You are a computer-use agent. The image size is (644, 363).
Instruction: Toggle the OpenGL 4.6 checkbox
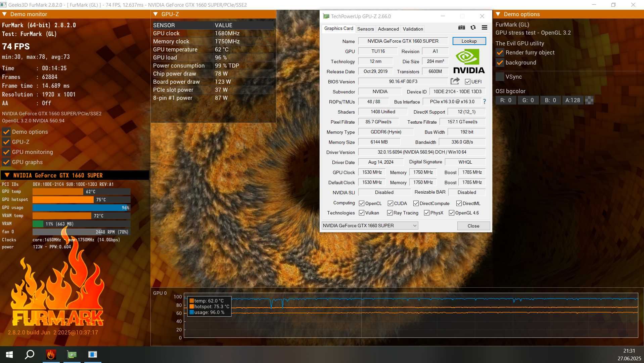pyautogui.click(x=452, y=213)
